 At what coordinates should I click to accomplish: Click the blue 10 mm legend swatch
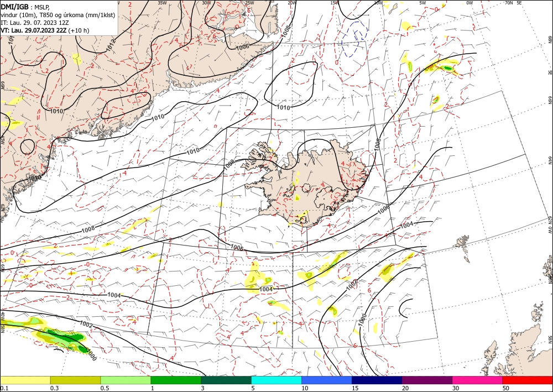point(327,380)
